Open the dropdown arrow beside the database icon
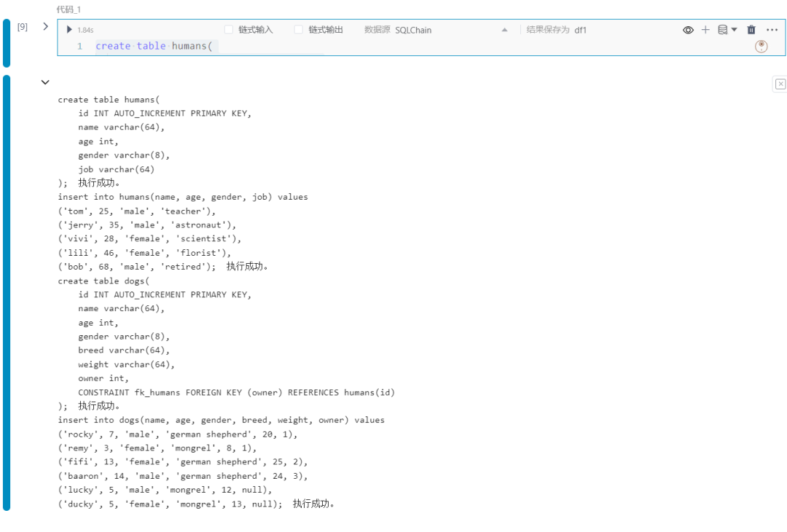The image size is (787, 532). 734,30
